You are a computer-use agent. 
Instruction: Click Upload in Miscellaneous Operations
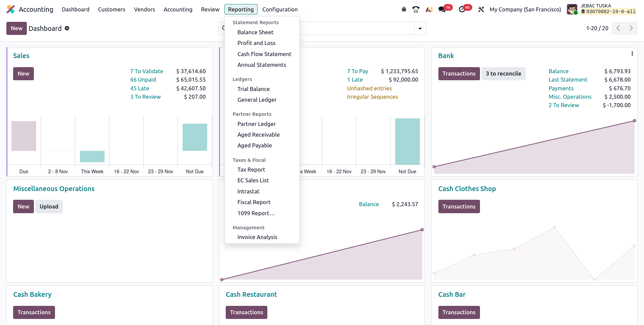click(x=49, y=206)
